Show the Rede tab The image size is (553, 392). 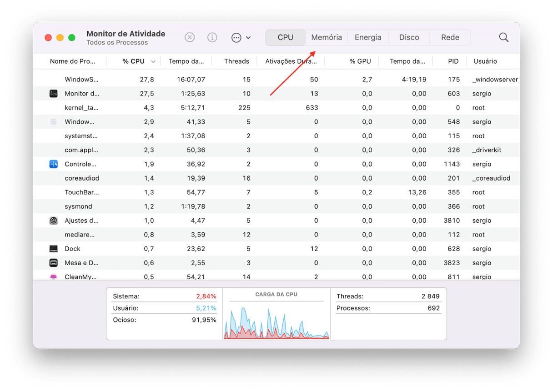(x=450, y=38)
